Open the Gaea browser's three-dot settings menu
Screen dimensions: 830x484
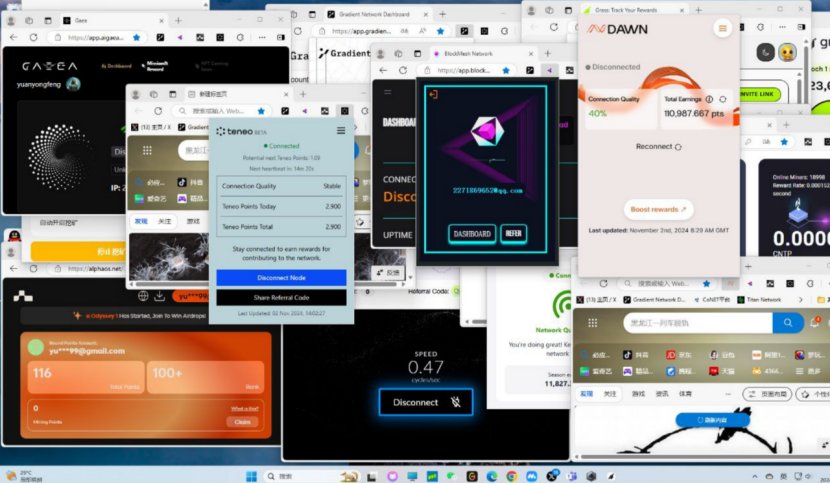[x=261, y=38]
